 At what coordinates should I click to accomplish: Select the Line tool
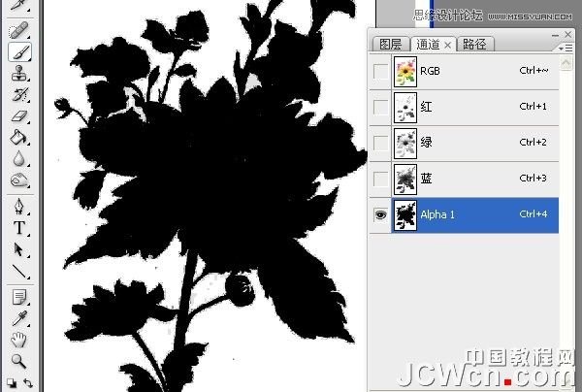pyautogui.click(x=19, y=272)
